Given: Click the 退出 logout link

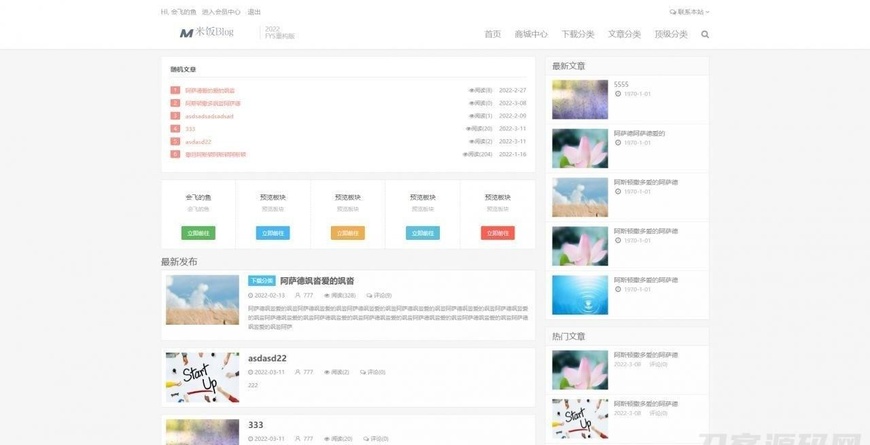Looking at the screenshot, I should (254, 12).
